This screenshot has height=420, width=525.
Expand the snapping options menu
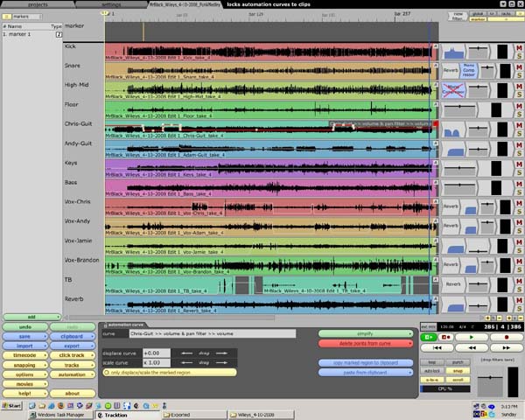25,365
